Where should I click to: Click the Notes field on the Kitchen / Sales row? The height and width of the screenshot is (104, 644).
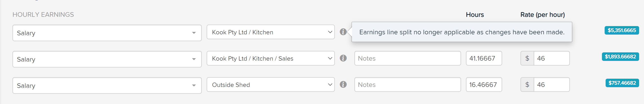[x=407, y=58]
